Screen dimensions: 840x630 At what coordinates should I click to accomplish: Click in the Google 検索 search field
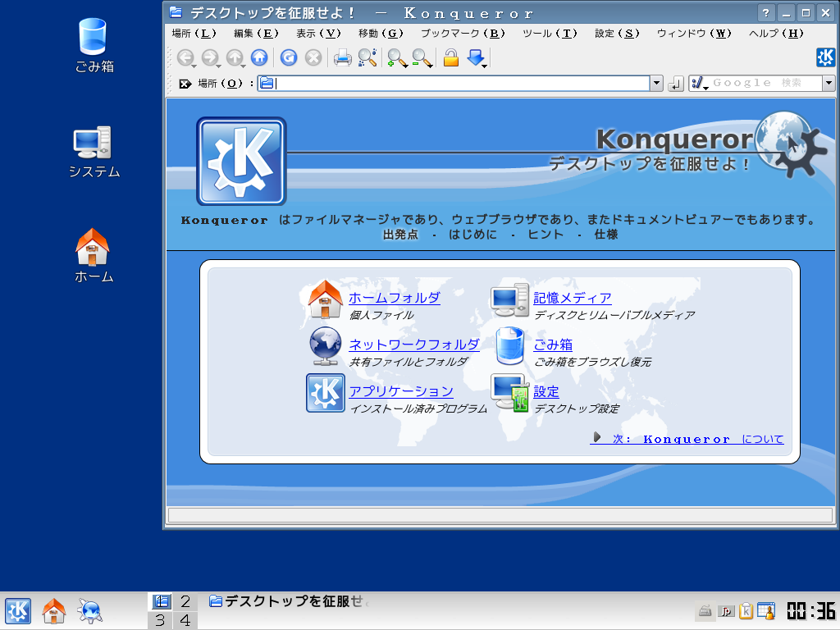(x=764, y=84)
